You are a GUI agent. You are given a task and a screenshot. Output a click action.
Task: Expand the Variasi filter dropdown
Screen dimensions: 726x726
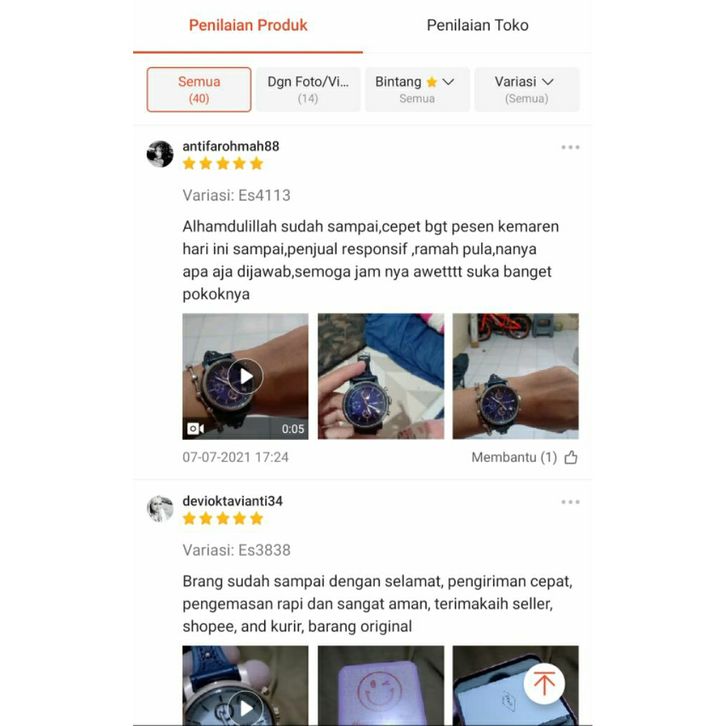point(526,89)
